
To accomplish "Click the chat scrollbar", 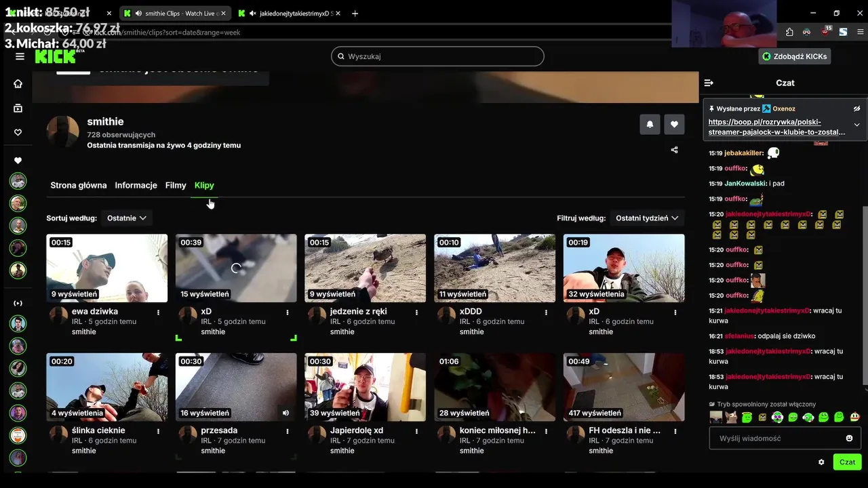I will pyautogui.click(x=864, y=295).
